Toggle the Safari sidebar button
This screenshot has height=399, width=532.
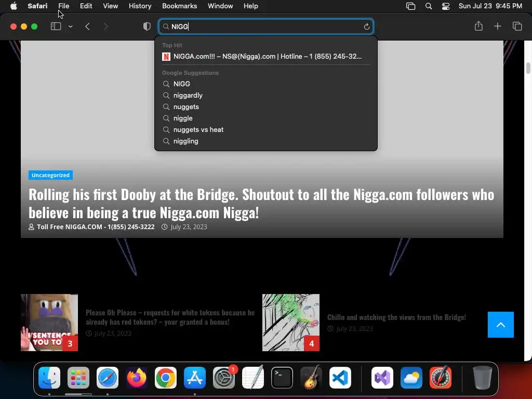(56, 26)
